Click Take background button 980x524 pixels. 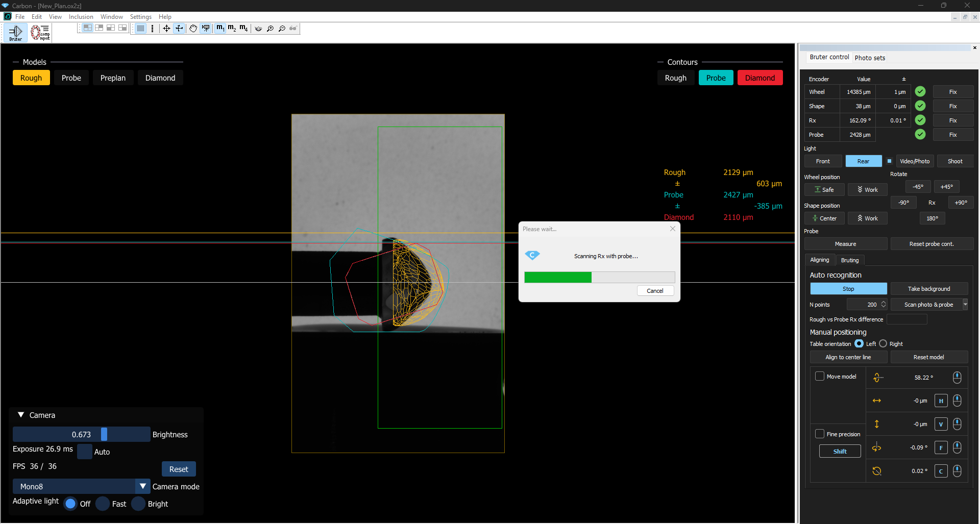coord(929,289)
